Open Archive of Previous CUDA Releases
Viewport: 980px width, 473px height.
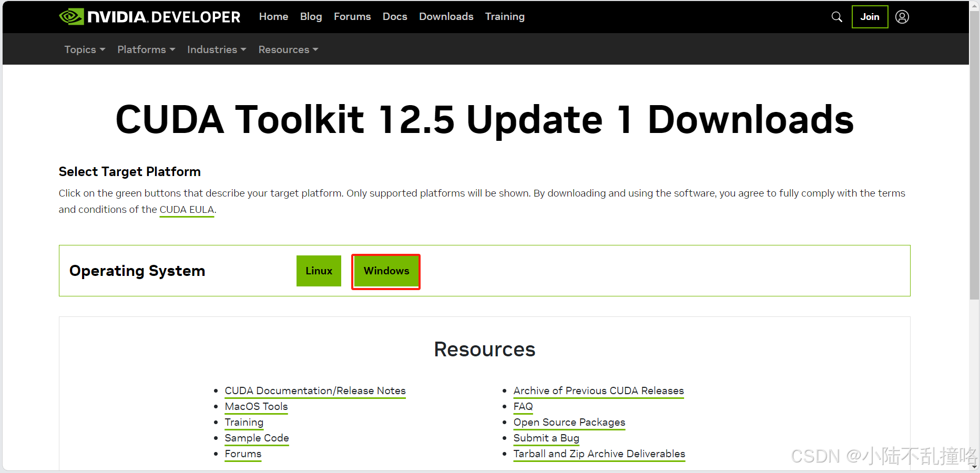(x=598, y=391)
